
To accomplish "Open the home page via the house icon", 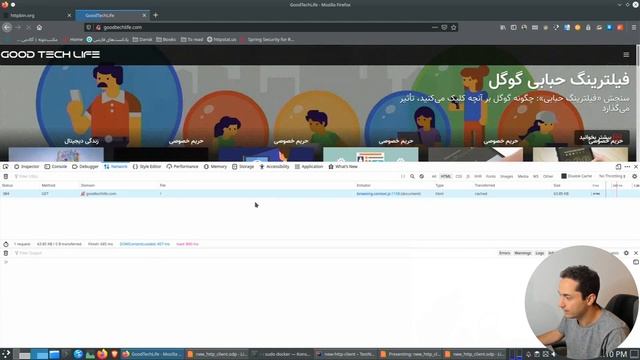I will click(39, 27).
